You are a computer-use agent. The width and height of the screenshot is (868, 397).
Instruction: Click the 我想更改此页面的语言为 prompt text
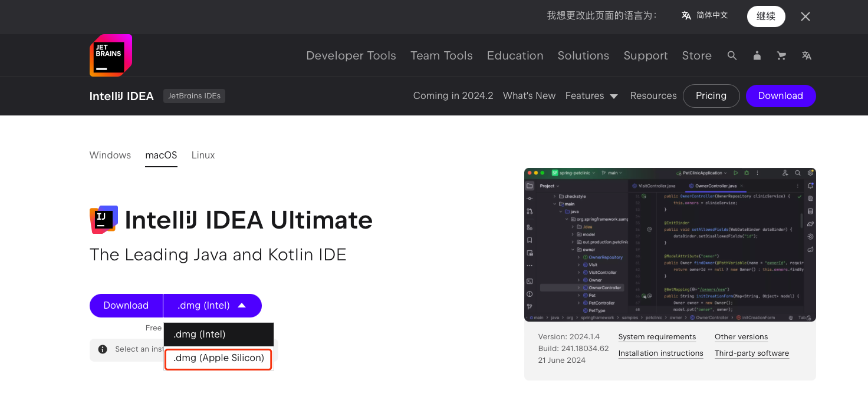click(601, 16)
